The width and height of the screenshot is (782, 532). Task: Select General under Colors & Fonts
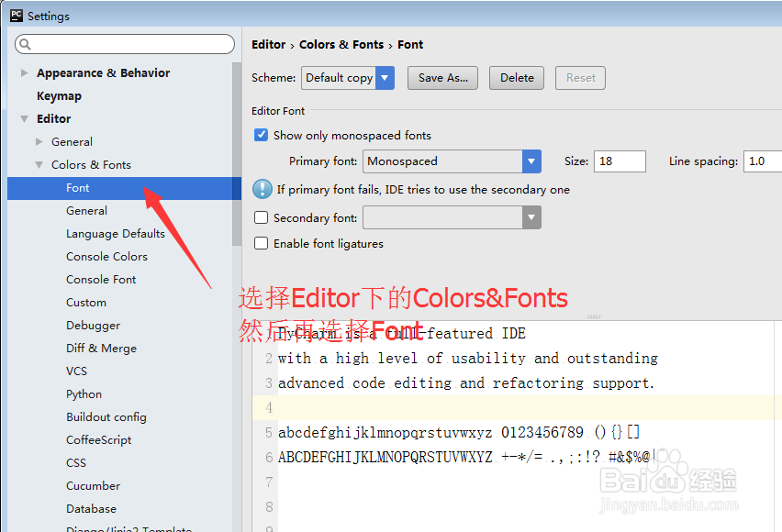87,211
